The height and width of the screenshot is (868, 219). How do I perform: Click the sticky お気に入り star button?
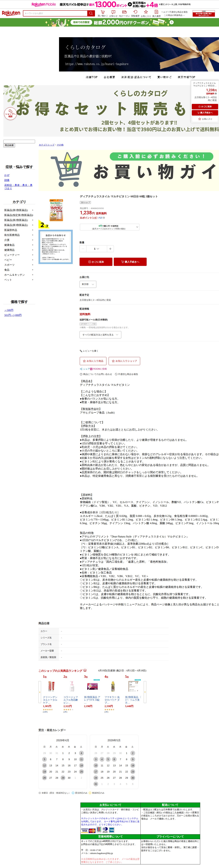pos(205,119)
